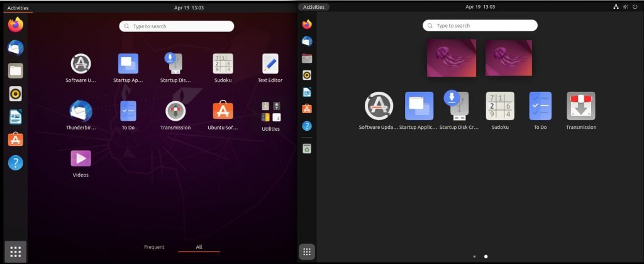Select the first workspace thumbnail

452,58
